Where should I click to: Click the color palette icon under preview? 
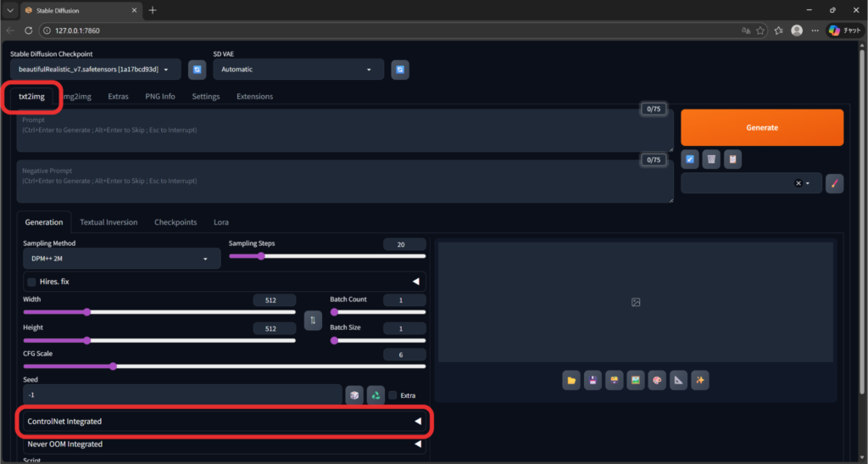point(657,381)
